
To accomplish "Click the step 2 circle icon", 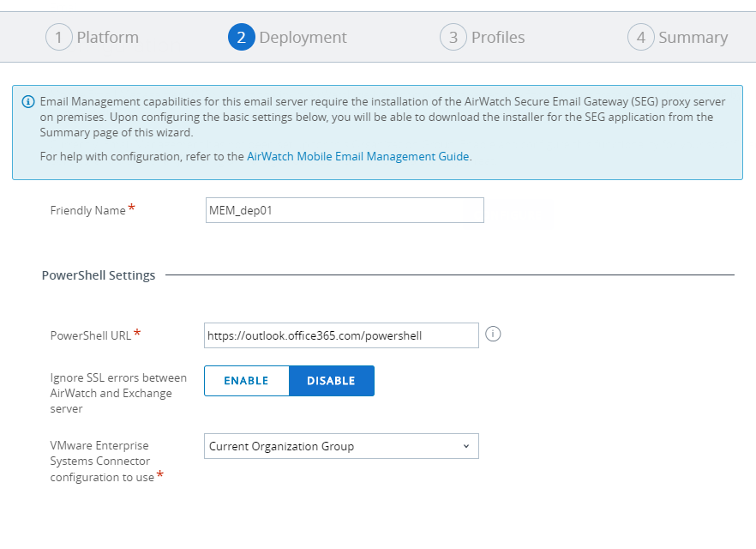I will (x=242, y=38).
